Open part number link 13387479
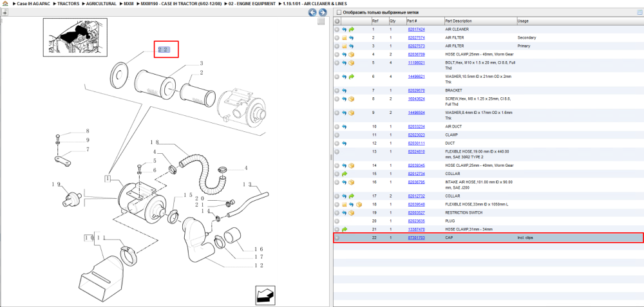The width and height of the screenshot is (644, 307). tap(416, 229)
